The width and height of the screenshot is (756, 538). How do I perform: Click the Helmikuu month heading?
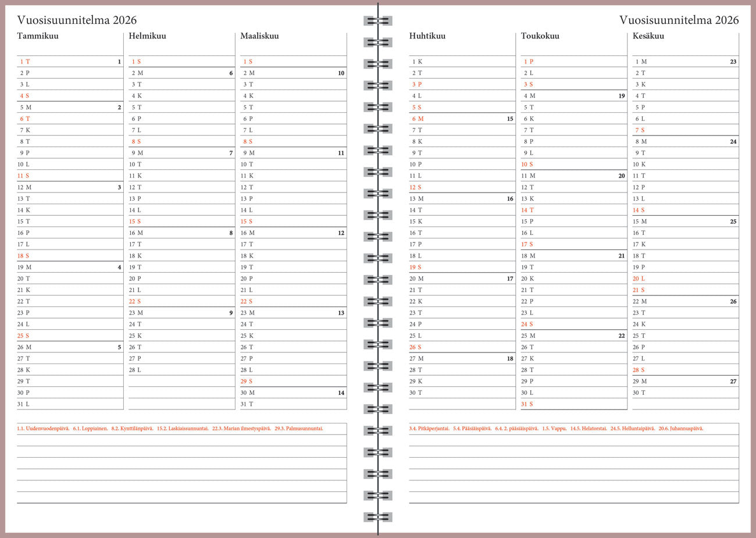coord(147,36)
